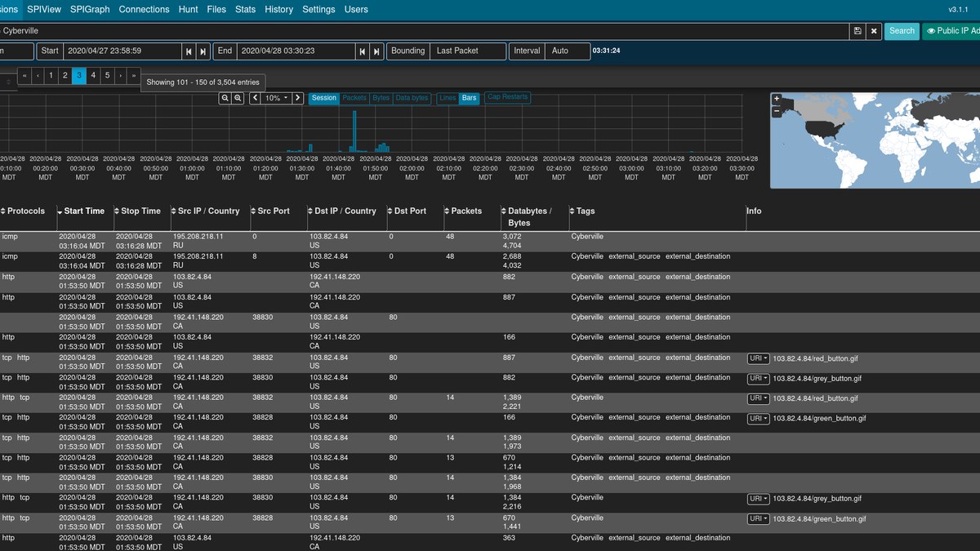
Task: Open the Interval Auto dropdown
Action: click(x=567, y=51)
